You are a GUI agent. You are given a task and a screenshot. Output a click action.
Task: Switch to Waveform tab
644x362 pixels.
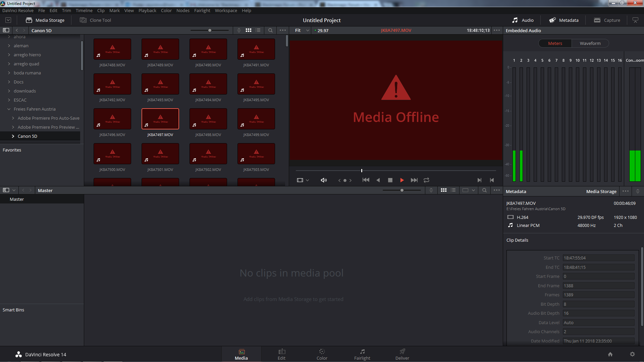pyautogui.click(x=590, y=43)
